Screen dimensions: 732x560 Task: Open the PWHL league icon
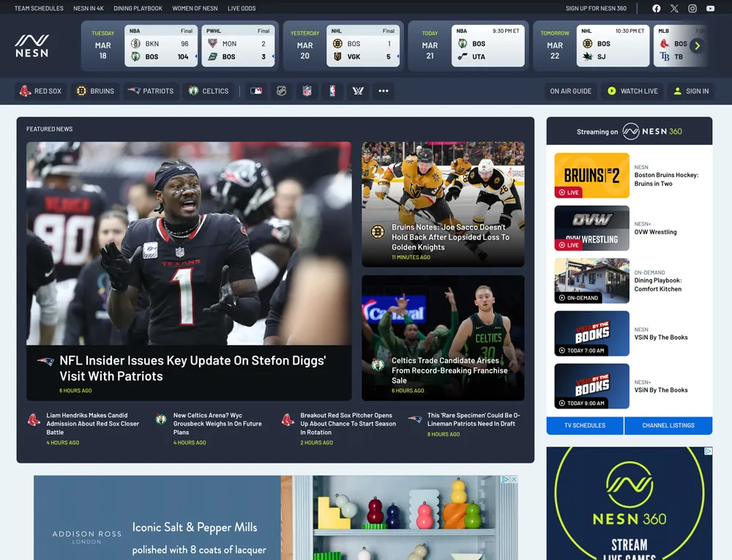click(358, 92)
